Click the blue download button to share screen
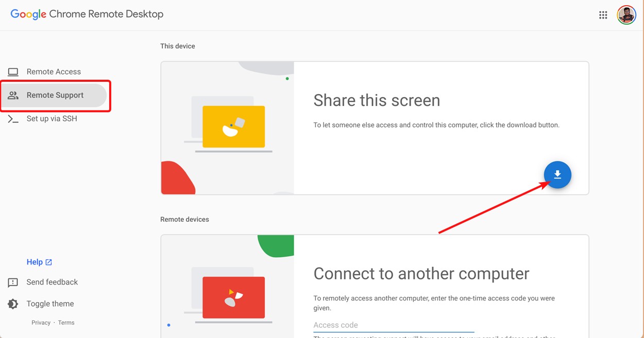This screenshot has height=338, width=644. pyautogui.click(x=557, y=175)
